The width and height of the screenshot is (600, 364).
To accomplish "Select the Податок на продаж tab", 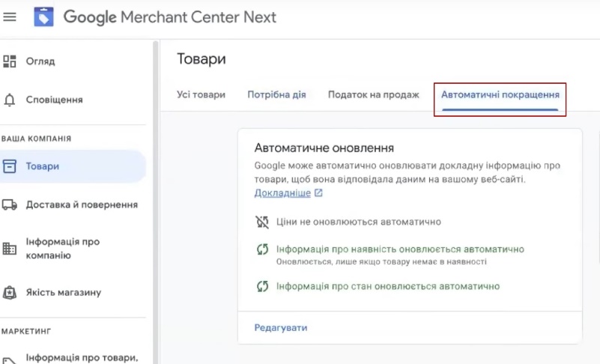I will point(373,95).
